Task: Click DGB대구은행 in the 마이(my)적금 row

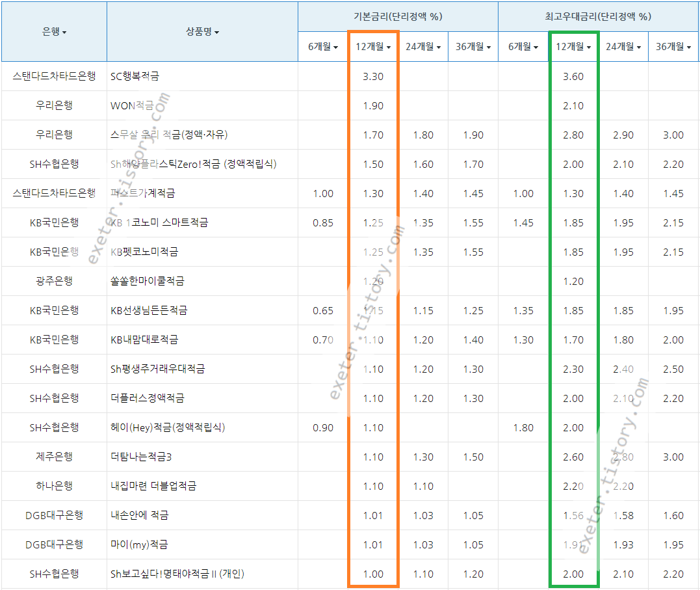Action: pos(54,544)
